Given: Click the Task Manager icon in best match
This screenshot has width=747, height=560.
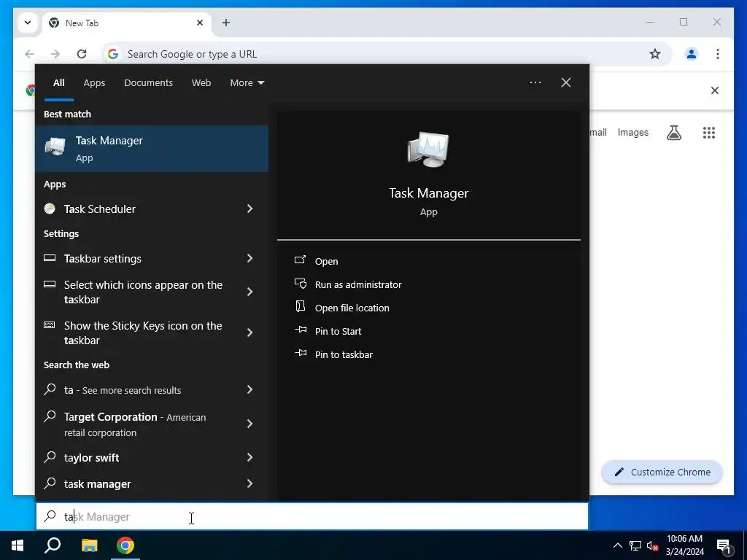Looking at the screenshot, I should 55,147.
